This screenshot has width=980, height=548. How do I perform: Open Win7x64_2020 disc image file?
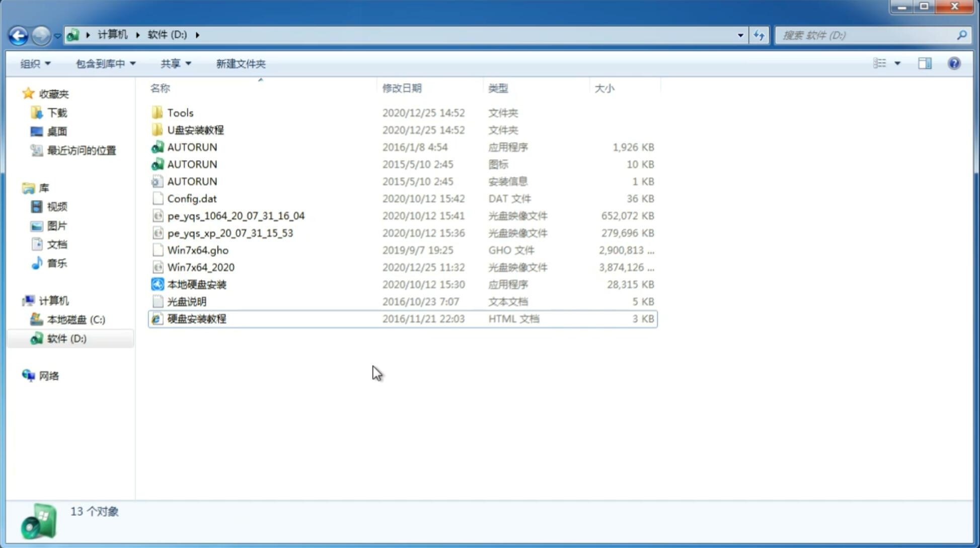pyautogui.click(x=200, y=266)
